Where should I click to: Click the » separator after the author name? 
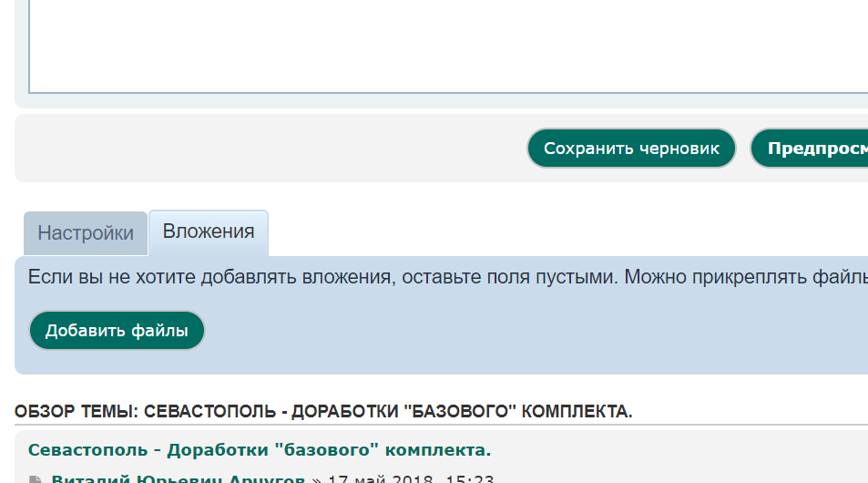[316, 478]
